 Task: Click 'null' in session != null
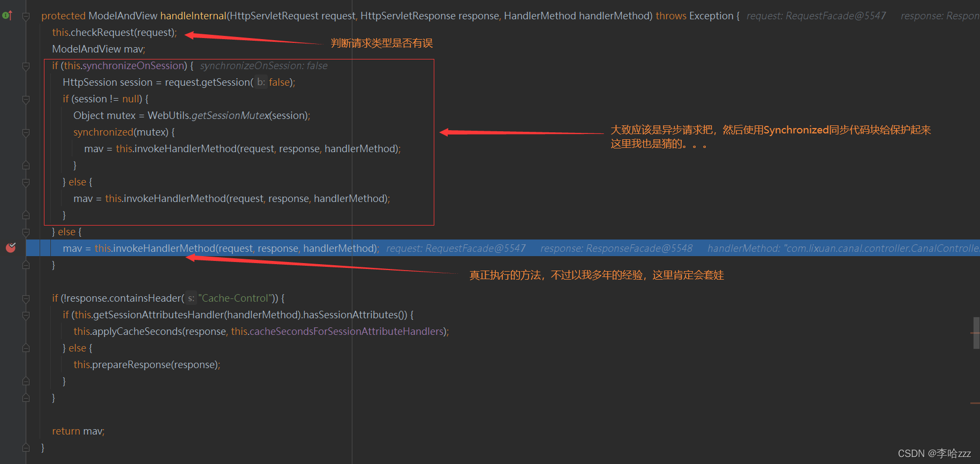[131, 99]
